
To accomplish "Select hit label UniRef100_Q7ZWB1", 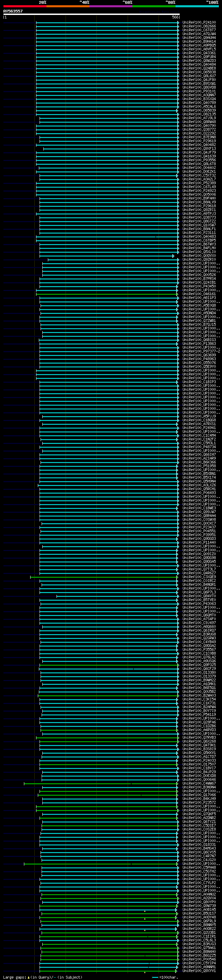I will (199, 321).
